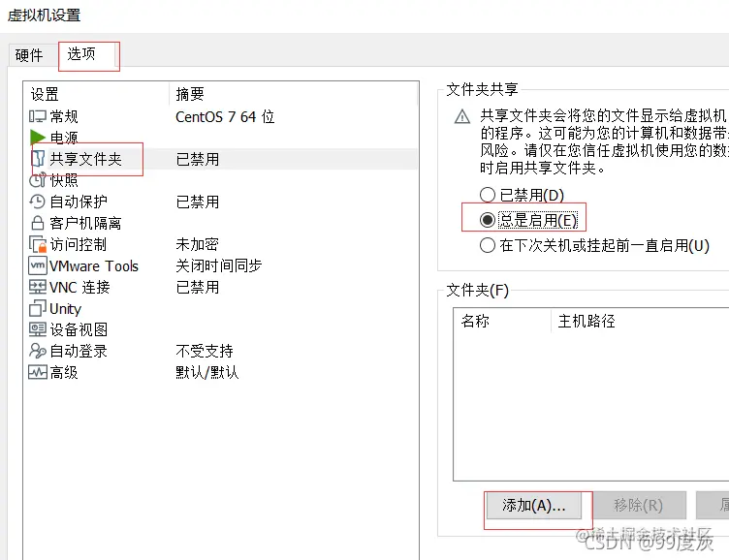Click the Unity windows icon
The width and height of the screenshot is (729, 560).
point(37,308)
